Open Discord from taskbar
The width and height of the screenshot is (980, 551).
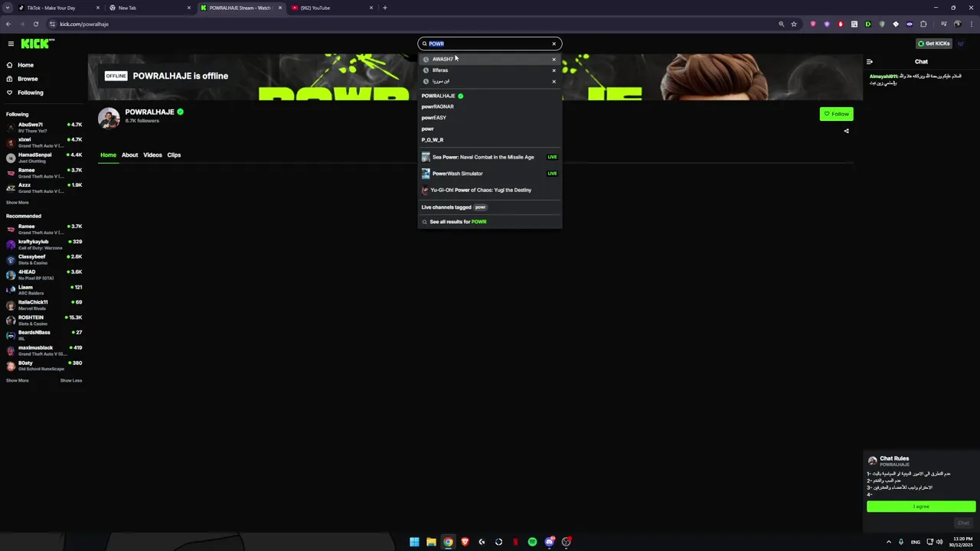pyautogui.click(x=549, y=542)
